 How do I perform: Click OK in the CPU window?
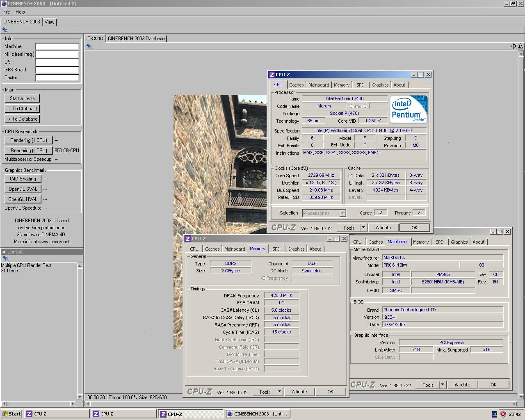414,228
